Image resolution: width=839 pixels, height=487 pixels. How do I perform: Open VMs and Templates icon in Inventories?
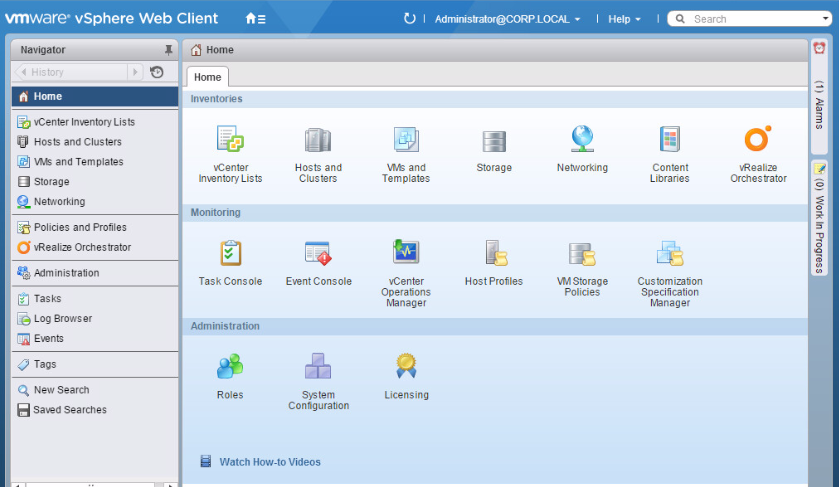click(x=406, y=140)
